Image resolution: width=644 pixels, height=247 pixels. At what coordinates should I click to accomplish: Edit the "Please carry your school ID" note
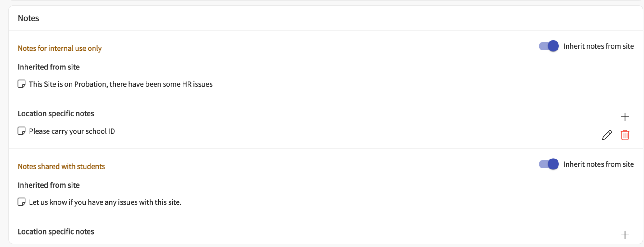[x=607, y=135]
